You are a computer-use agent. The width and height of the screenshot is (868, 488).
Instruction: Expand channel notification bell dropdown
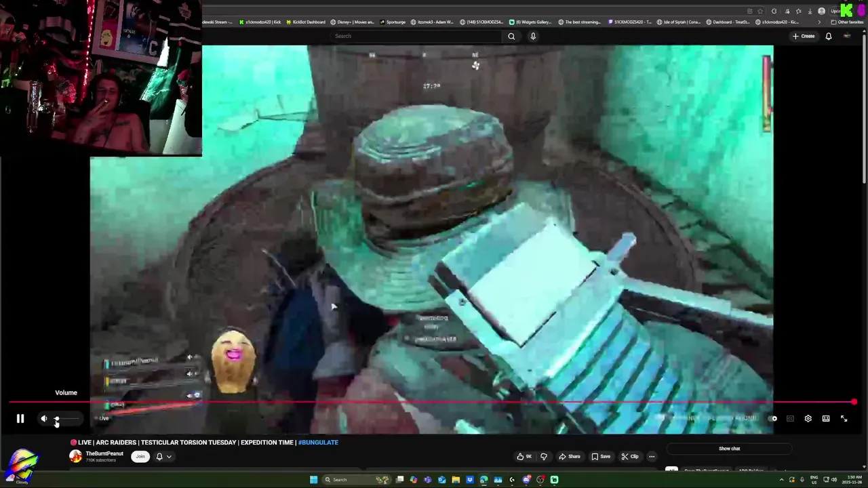(x=163, y=456)
